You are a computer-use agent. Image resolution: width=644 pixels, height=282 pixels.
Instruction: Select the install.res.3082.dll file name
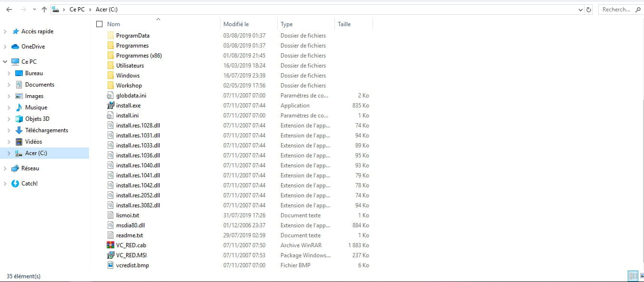click(138, 205)
